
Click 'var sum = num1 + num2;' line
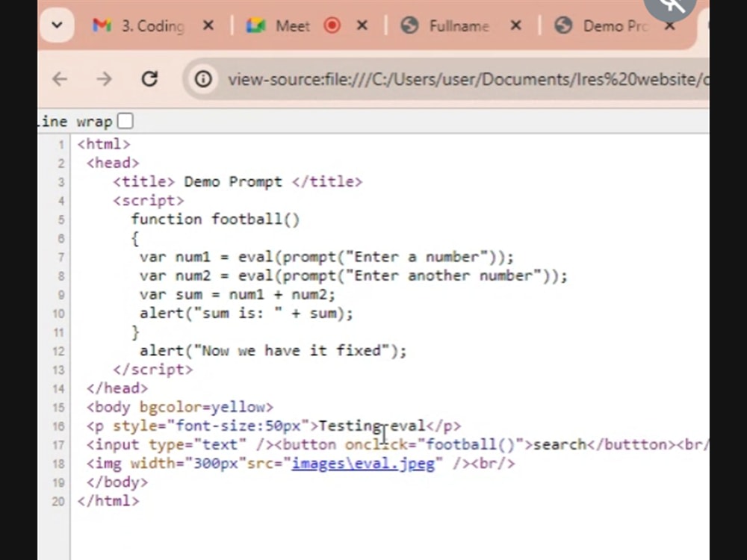pos(238,294)
